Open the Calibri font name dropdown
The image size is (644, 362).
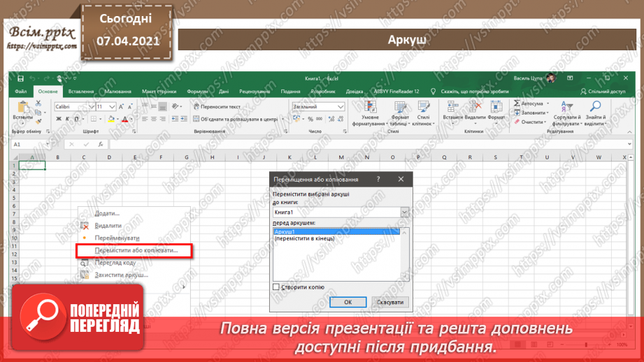pos(92,107)
